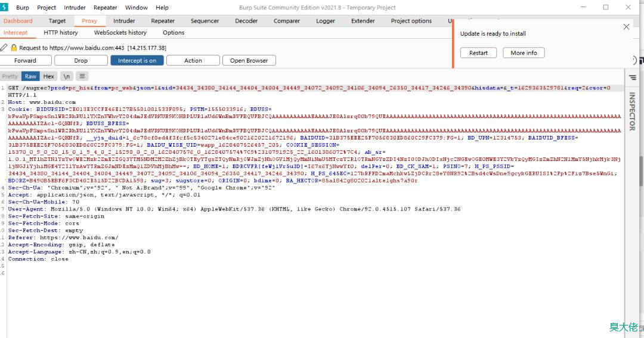644x338 pixels.
Task: Open the Action dropdown
Action: (193, 60)
